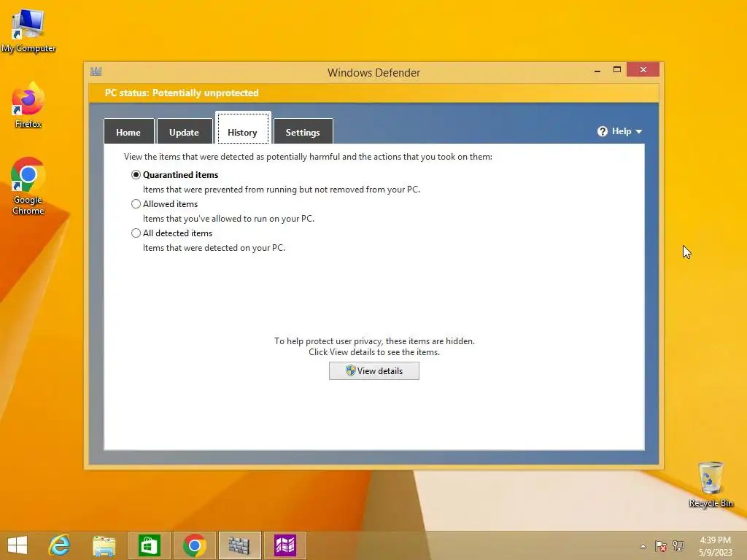Switch to the Update tab
The width and height of the screenshot is (747, 560).
coord(185,132)
